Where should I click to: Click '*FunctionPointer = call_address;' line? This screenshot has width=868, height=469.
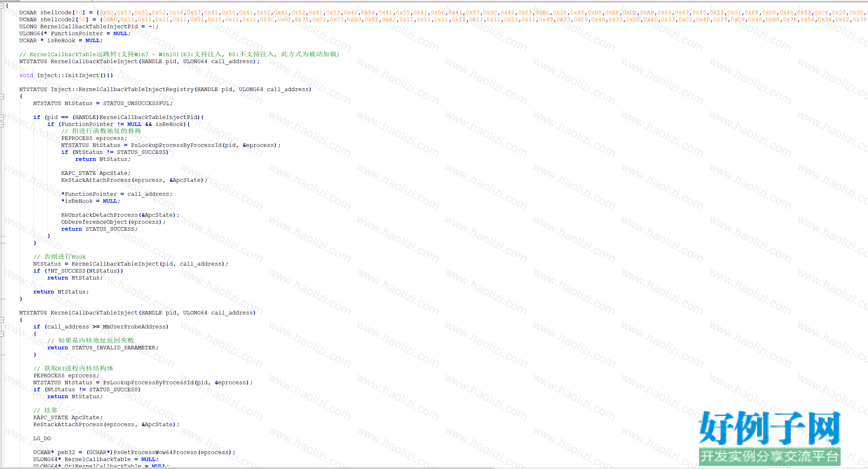(x=117, y=194)
